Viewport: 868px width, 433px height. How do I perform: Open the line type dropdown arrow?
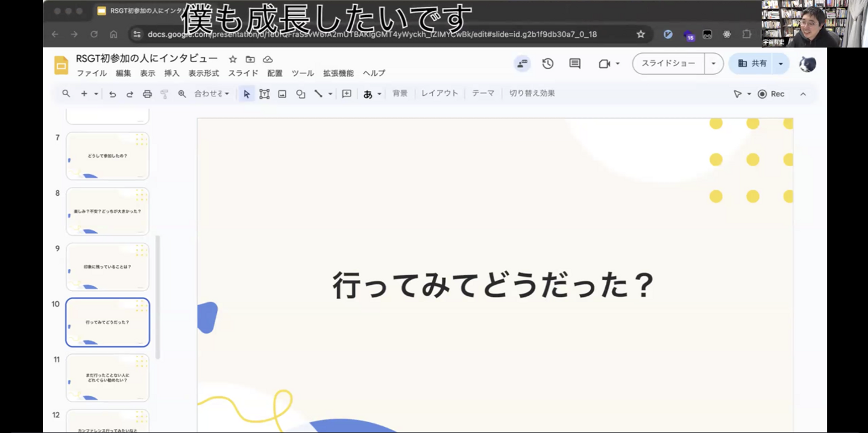coord(330,94)
